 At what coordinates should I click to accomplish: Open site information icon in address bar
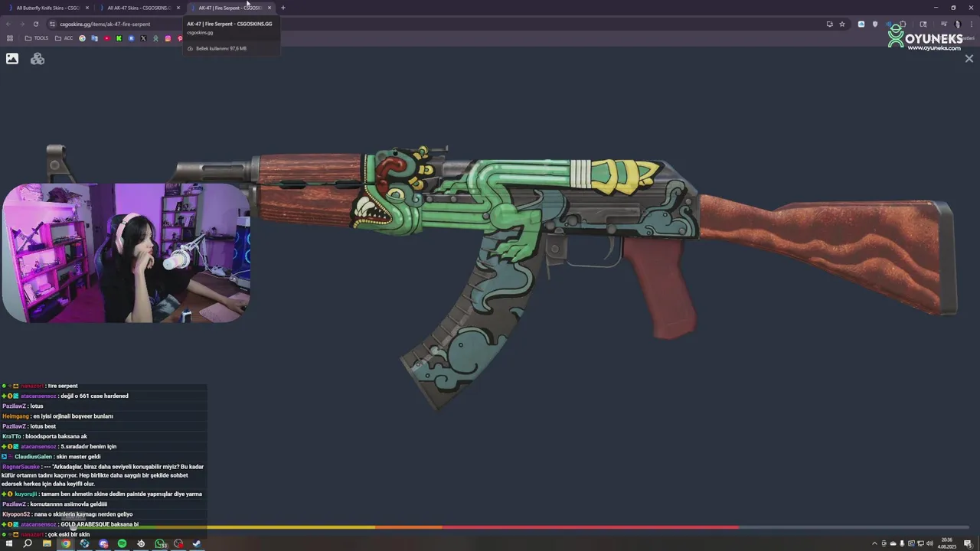coord(53,24)
